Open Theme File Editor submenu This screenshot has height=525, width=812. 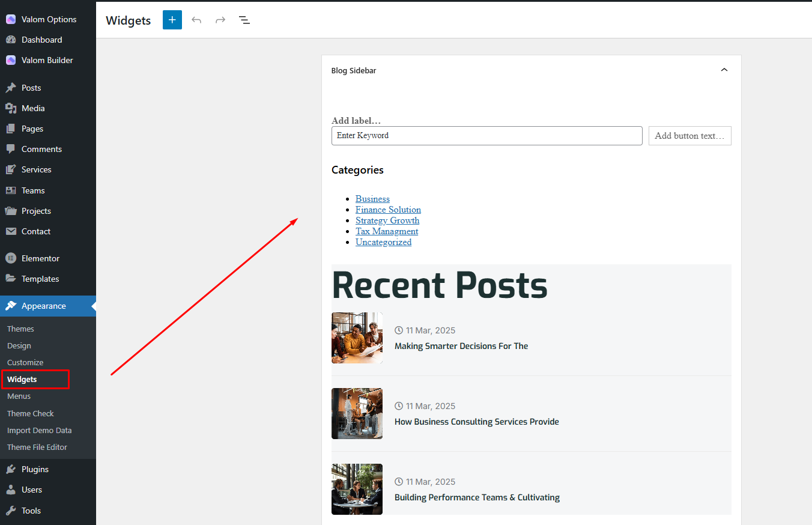37,447
